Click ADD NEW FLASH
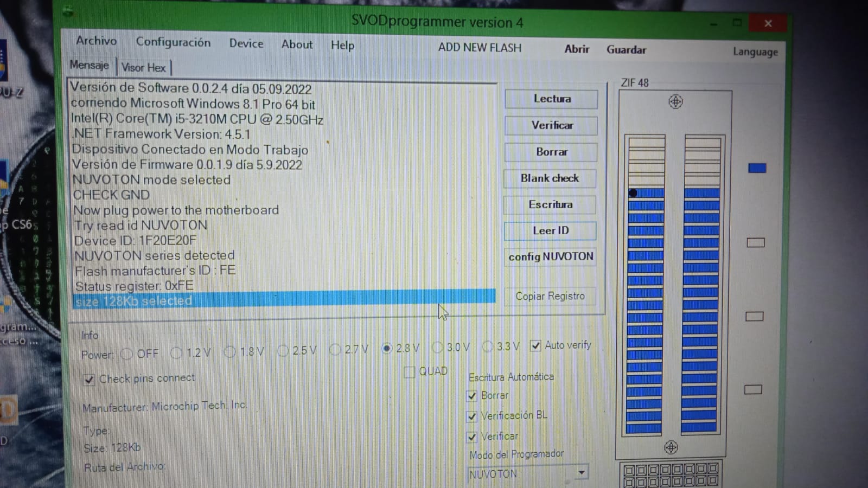This screenshot has height=488, width=868. [x=480, y=48]
